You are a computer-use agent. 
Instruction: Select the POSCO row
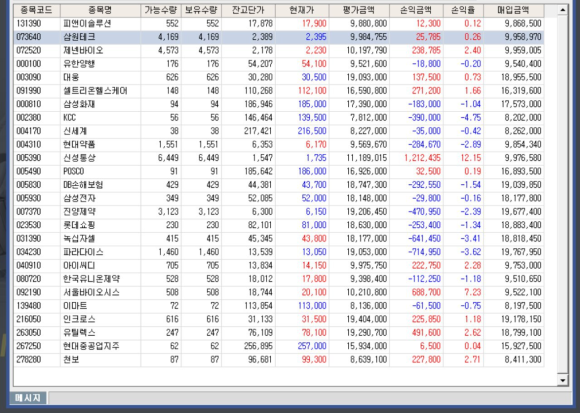click(279, 171)
